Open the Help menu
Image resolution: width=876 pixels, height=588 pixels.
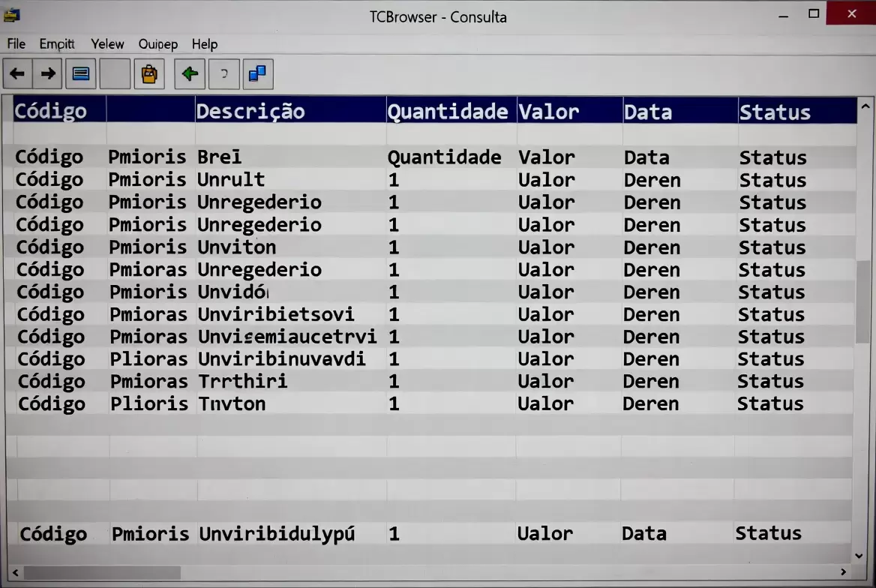[204, 44]
